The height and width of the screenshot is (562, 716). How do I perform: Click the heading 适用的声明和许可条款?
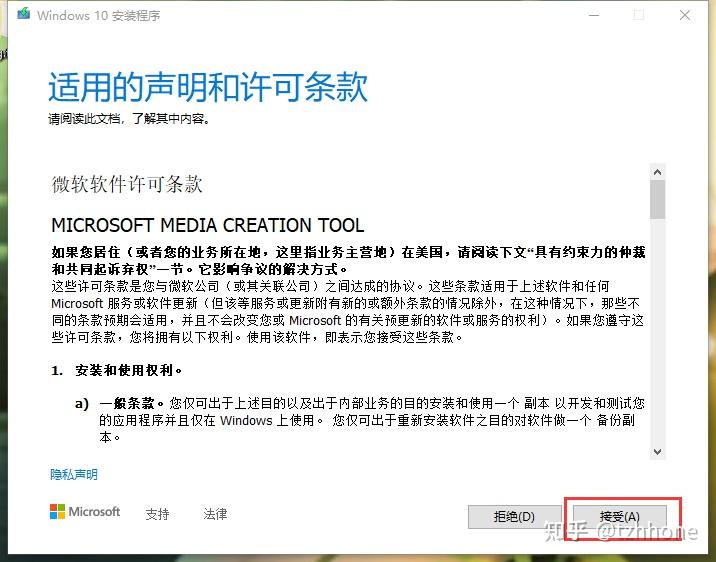pos(208,87)
